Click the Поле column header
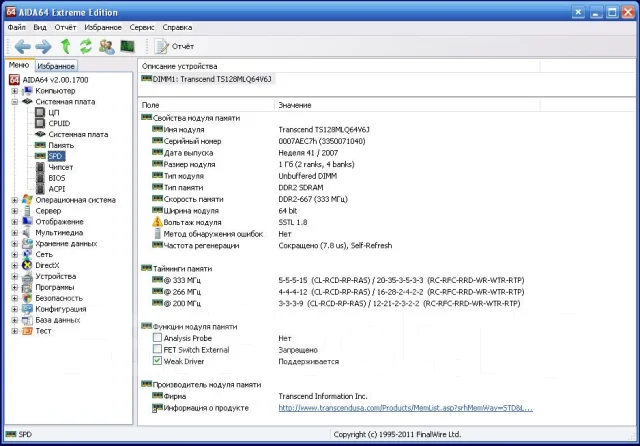Screen dimensions: 640x446 point(206,105)
